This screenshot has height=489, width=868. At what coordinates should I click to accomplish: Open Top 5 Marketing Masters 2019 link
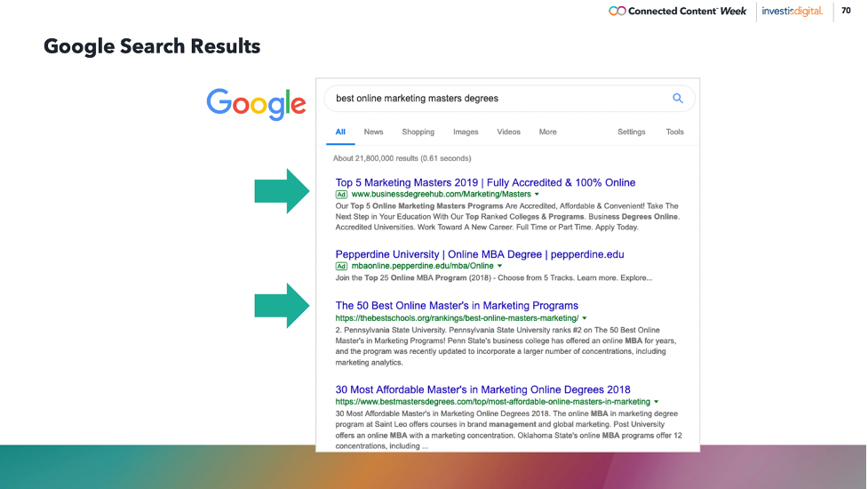click(x=485, y=182)
